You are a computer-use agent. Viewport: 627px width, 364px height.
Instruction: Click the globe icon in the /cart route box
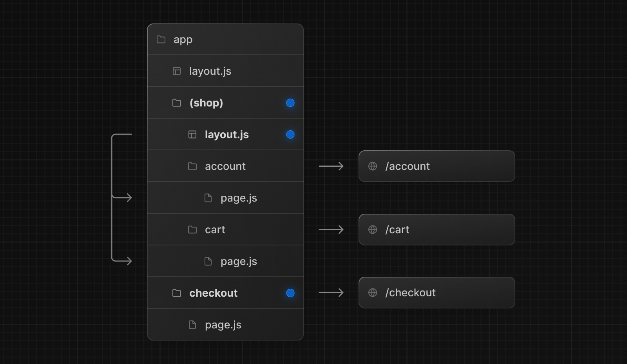pyautogui.click(x=373, y=229)
